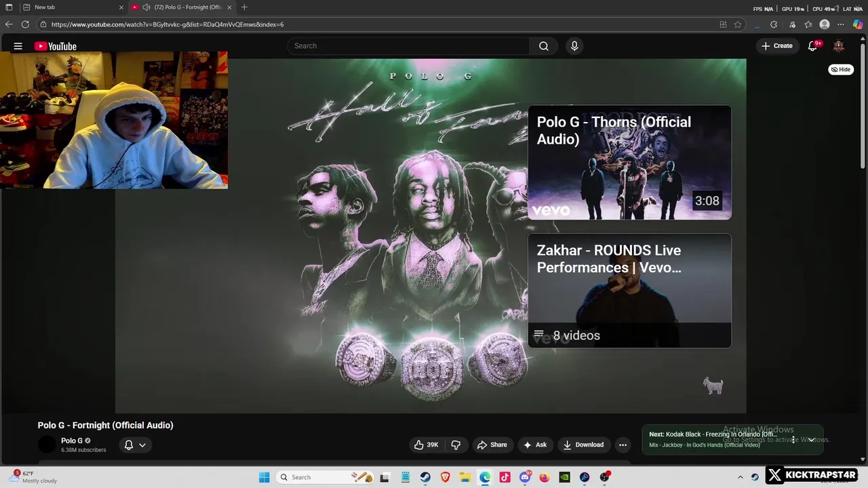Go back in browser history

tap(9, 24)
